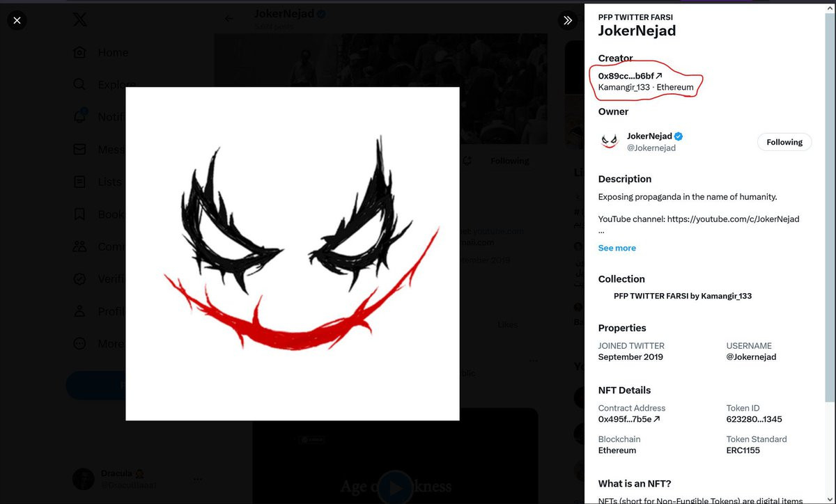Click the NFT title JokerNejad heading

tap(637, 31)
